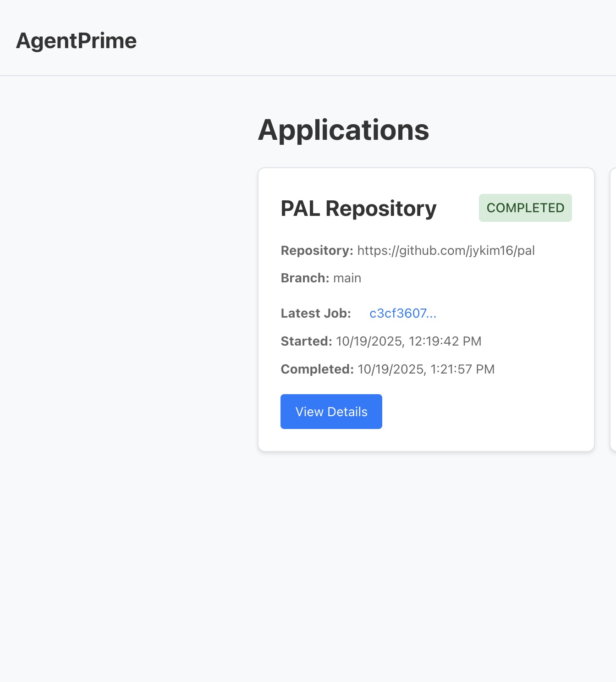The height and width of the screenshot is (682, 616).
Task: Click the Latest Job label
Action: (316, 313)
